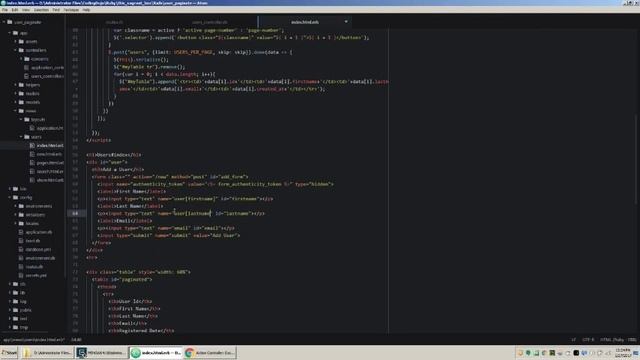Collapse the layouts folder arrow

click(x=21, y=119)
